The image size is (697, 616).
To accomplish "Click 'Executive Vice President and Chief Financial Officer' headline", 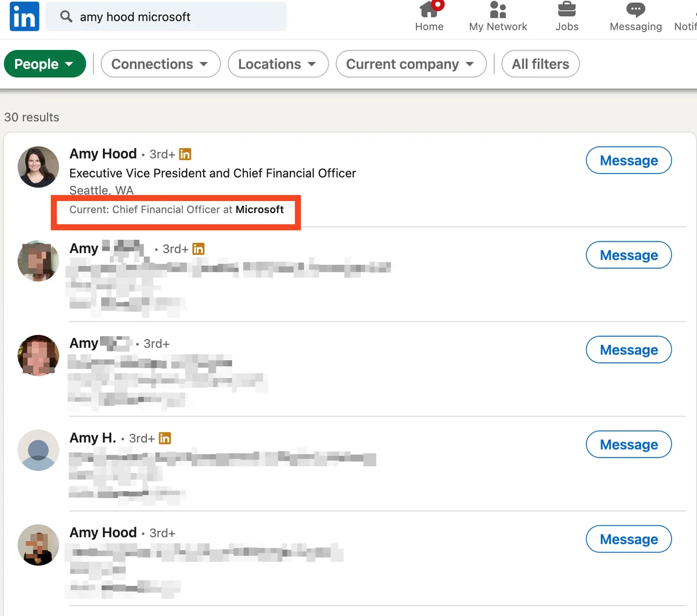I will pyautogui.click(x=213, y=173).
